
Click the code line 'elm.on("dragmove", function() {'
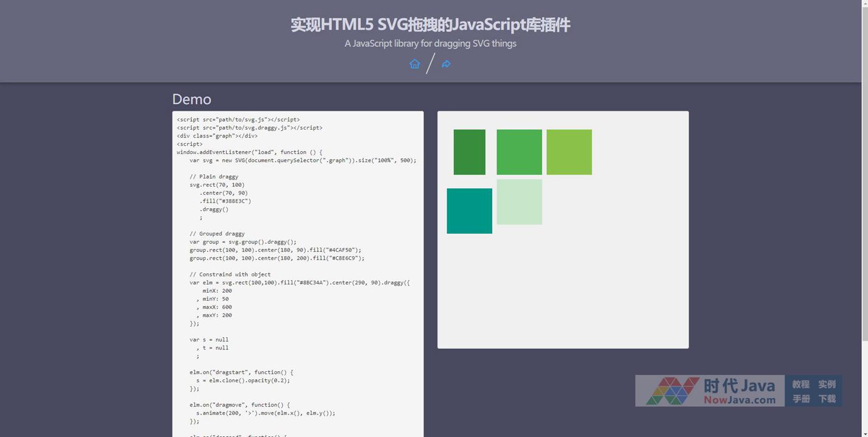[x=240, y=405]
